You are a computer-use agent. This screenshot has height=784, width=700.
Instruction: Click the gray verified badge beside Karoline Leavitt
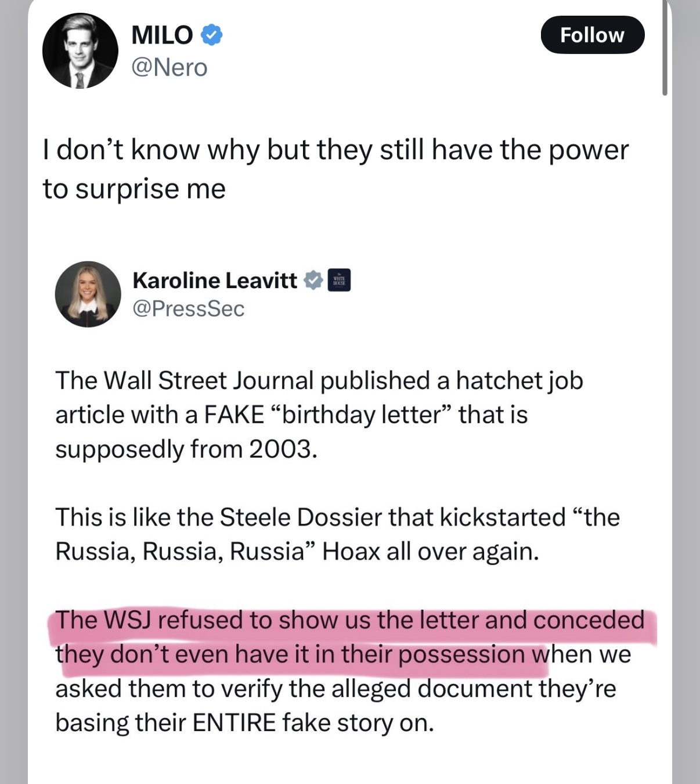tap(313, 280)
